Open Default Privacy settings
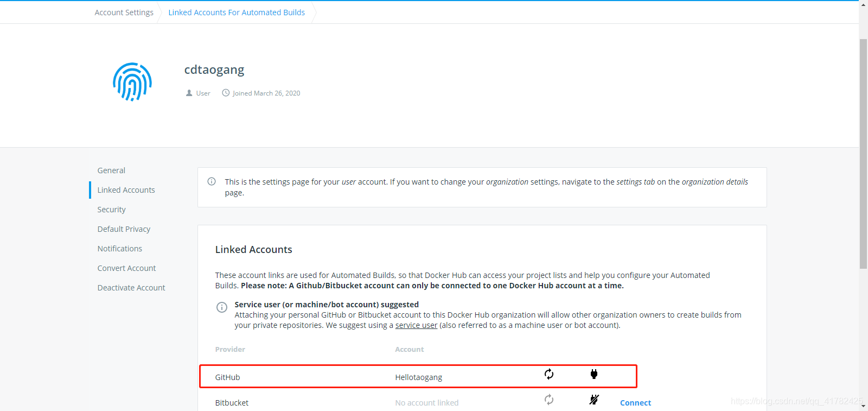The height and width of the screenshot is (411, 868). click(124, 229)
